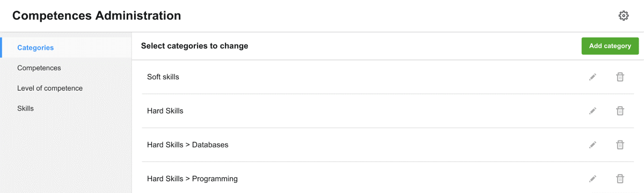Edit Hard Skills > Databases category
Screen dimensions: 644x193
592,145
